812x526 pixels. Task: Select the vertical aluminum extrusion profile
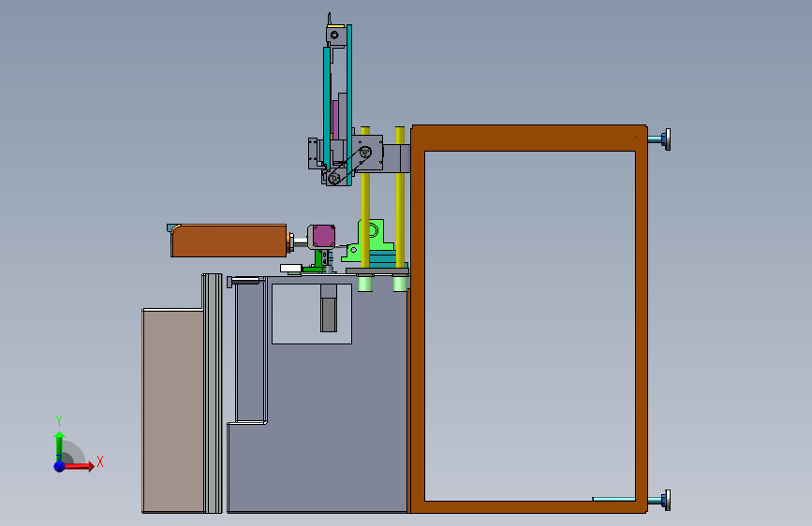coord(213,393)
